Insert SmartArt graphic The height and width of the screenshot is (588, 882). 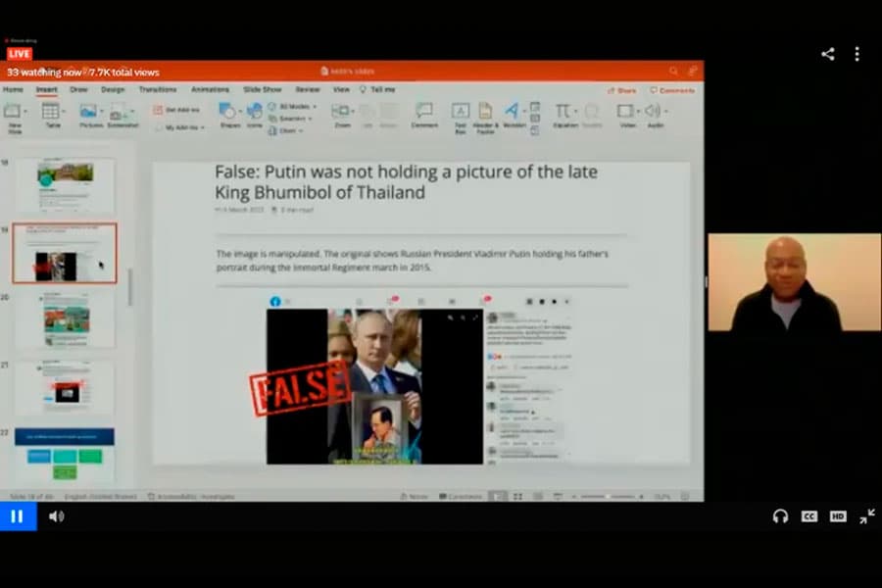click(290, 119)
